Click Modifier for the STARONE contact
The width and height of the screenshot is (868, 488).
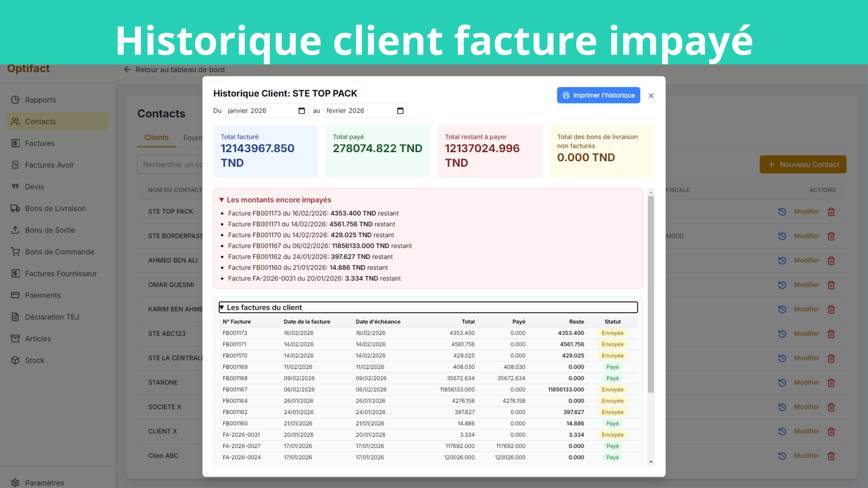tap(806, 382)
